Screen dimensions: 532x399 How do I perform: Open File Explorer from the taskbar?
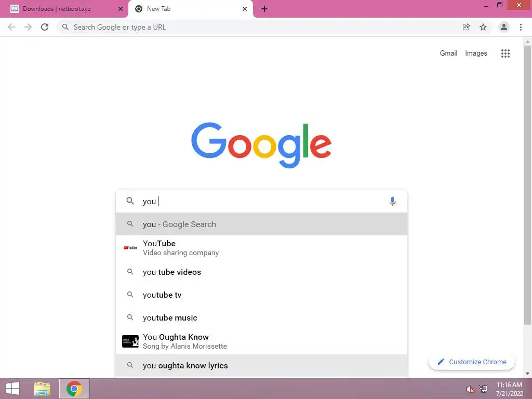pos(42,389)
